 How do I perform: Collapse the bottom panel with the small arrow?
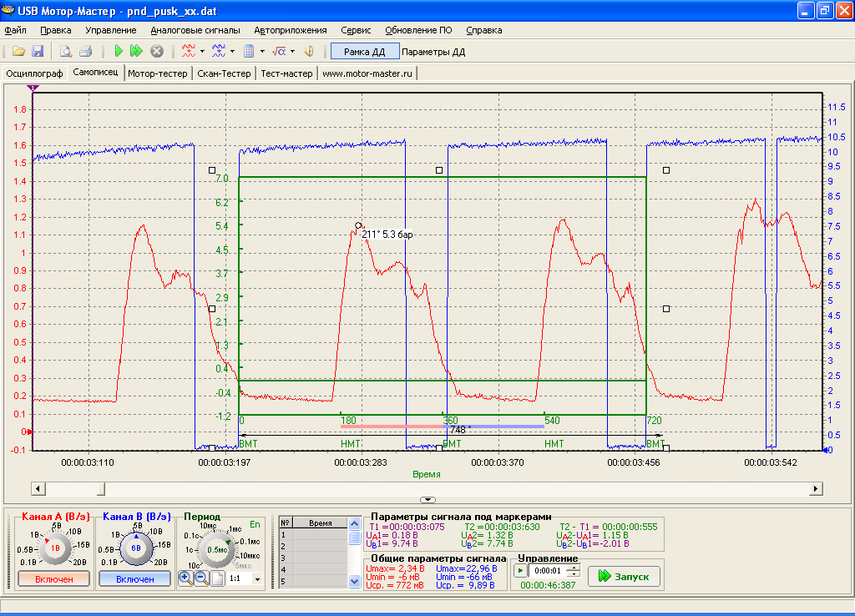point(427,500)
